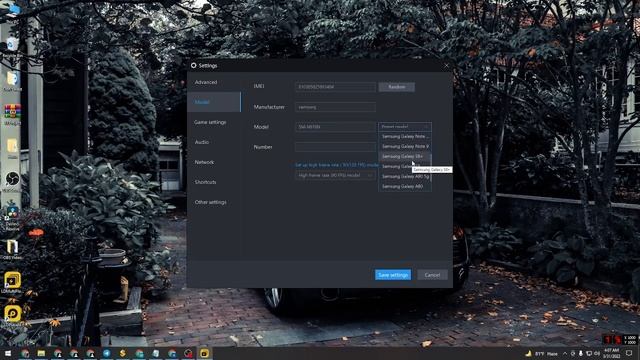Expand the High frame rate model dropdown
Viewport: 640px width, 360px height.
[335, 175]
